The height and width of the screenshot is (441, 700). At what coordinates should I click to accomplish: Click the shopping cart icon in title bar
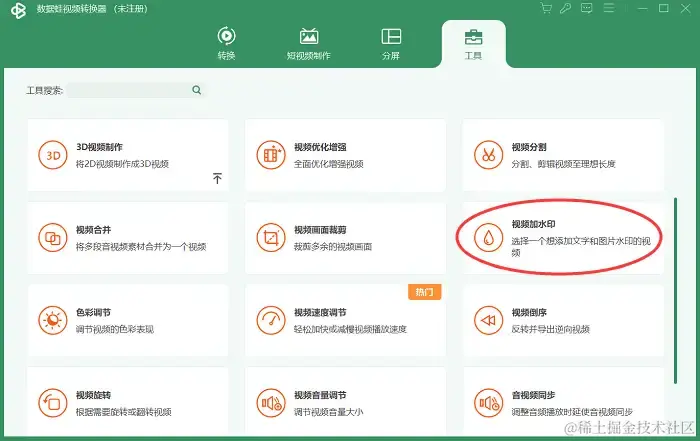[x=545, y=8]
